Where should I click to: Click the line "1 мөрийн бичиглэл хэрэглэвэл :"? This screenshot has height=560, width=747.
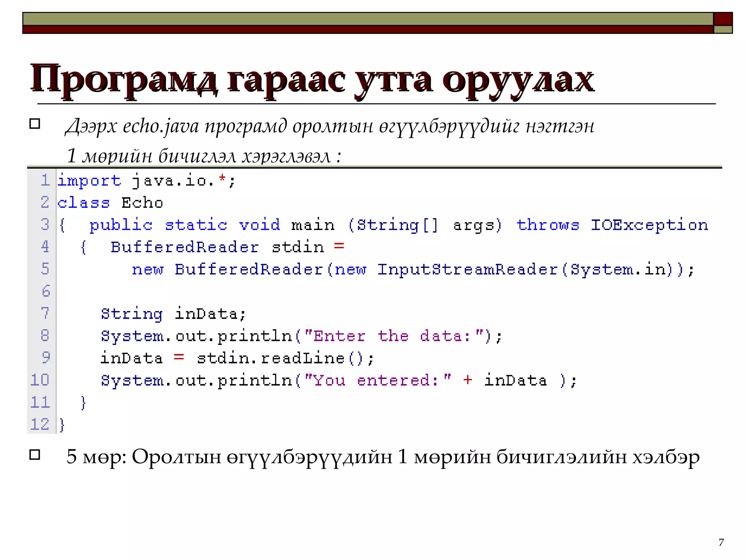[x=204, y=156]
